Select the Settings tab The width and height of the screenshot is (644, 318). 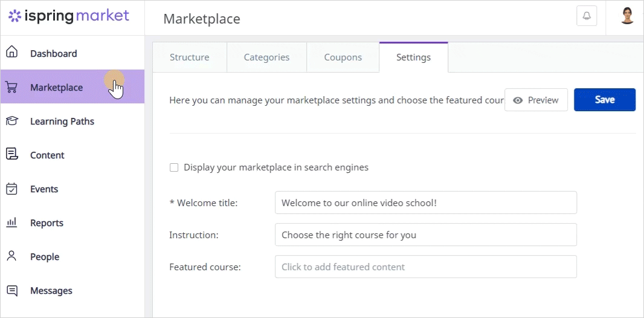414,57
